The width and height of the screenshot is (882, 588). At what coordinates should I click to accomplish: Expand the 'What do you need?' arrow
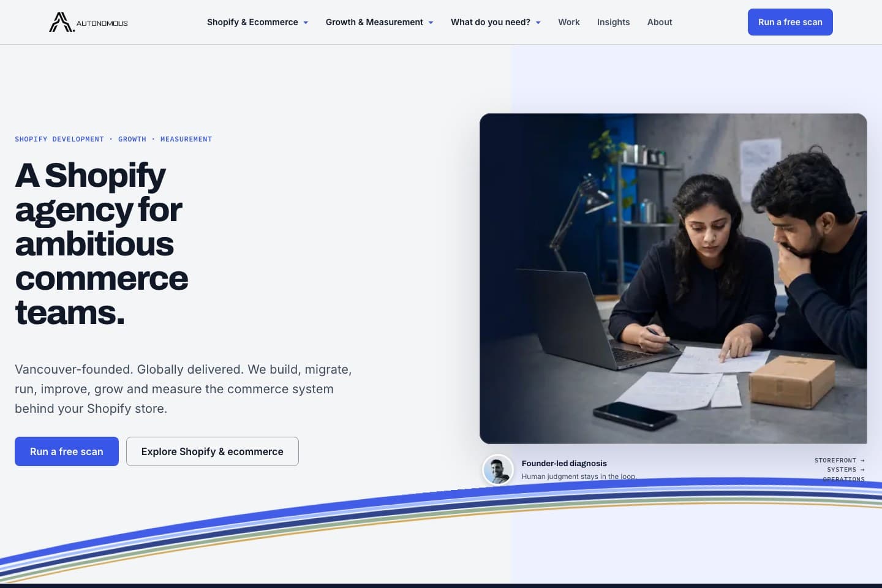[x=538, y=23]
